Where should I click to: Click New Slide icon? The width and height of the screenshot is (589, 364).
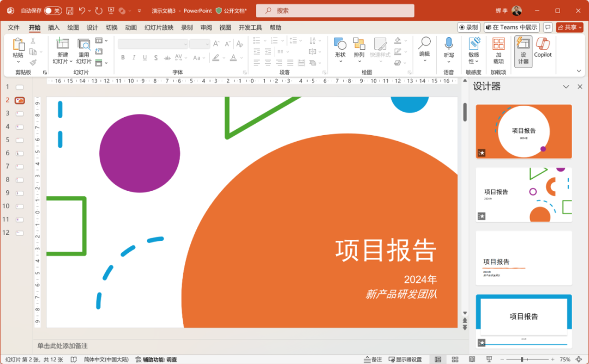click(62, 44)
